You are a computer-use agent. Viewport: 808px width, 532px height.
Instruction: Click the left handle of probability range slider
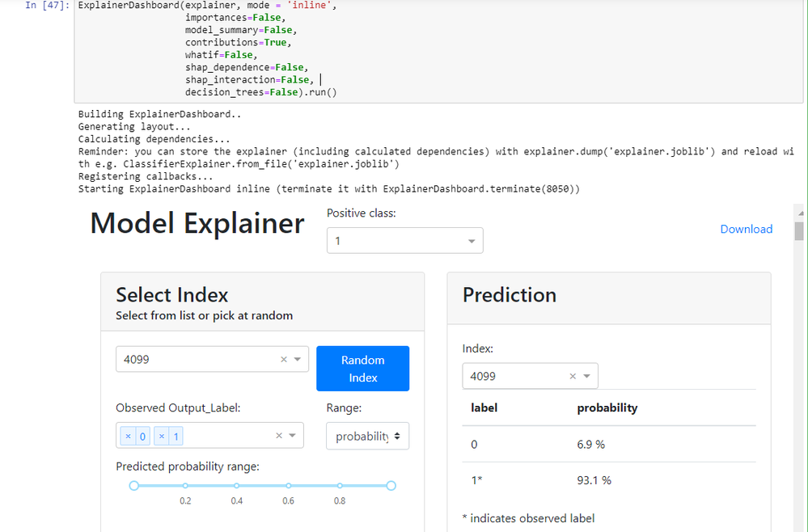pos(134,485)
